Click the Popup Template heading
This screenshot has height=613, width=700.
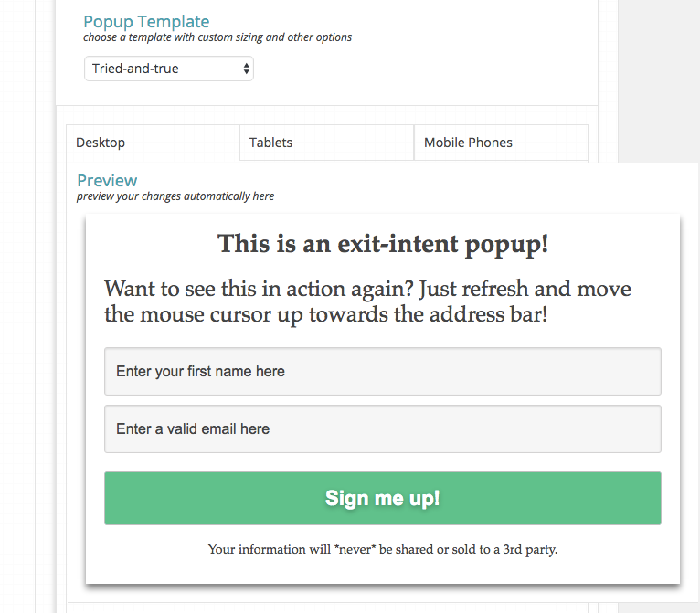pos(146,21)
